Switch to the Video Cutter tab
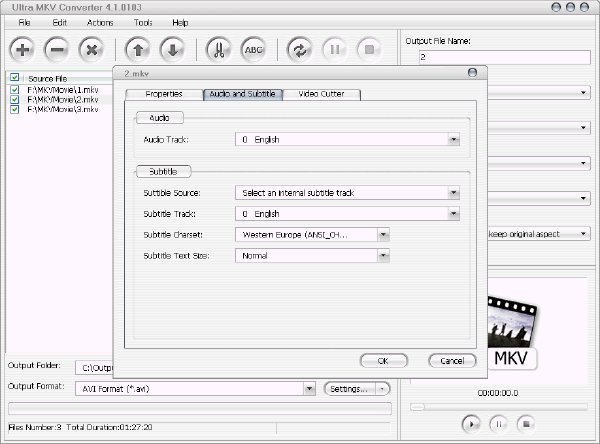This screenshot has height=444, width=600. 321,94
